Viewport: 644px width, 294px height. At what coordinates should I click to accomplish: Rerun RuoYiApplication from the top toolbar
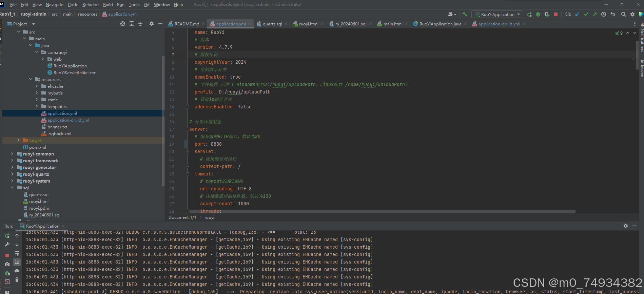click(x=529, y=14)
